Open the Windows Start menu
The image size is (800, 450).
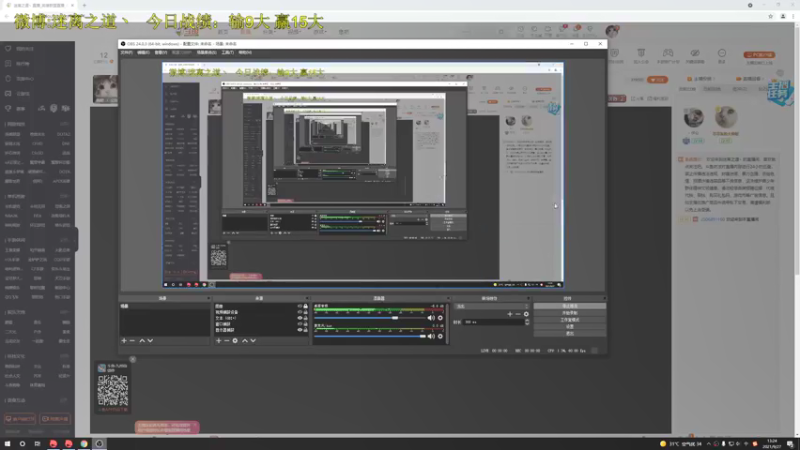[x=7, y=444]
